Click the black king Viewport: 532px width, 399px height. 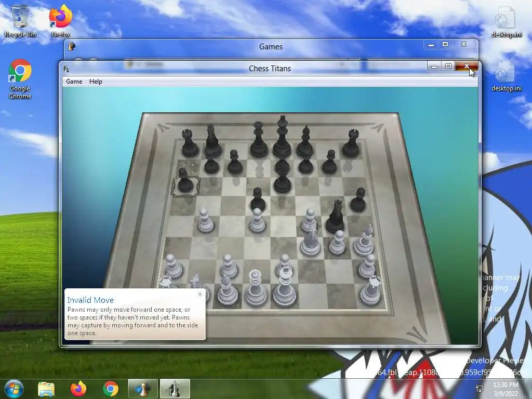click(x=282, y=138)
